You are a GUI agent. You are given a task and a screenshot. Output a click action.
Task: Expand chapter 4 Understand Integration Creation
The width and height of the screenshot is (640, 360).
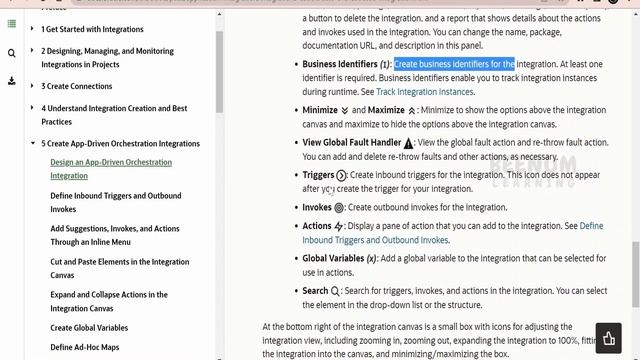32,108
